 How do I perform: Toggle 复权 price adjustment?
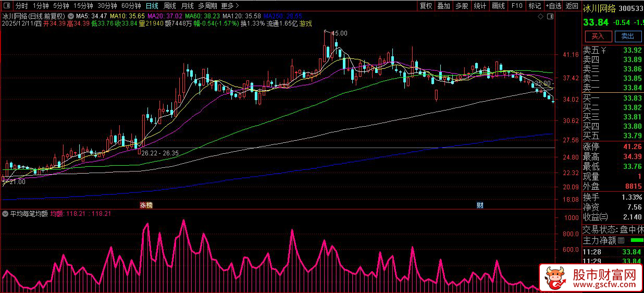tap(426, 6)
